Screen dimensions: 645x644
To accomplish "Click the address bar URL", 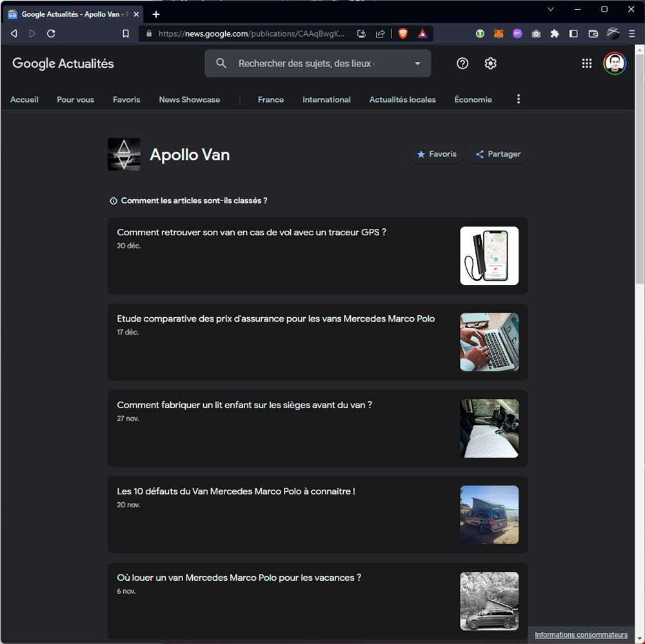I will [252, 34].
